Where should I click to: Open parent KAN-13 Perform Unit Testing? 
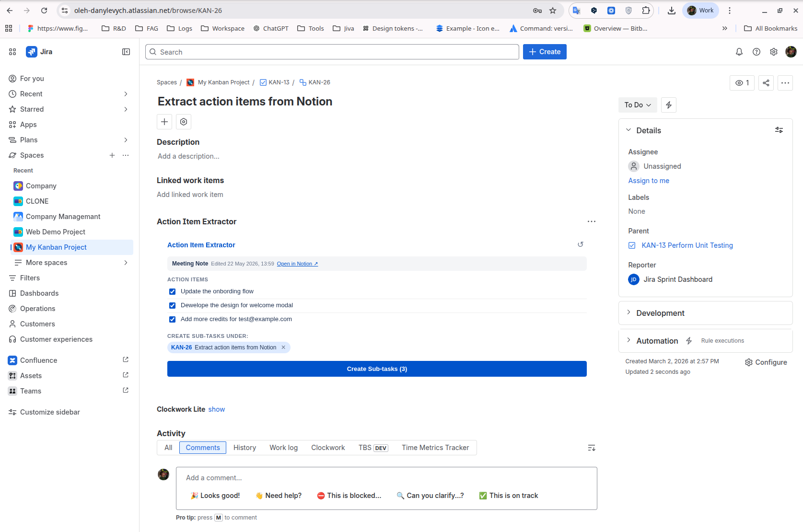pyautogui.click(x=687, y=245)
